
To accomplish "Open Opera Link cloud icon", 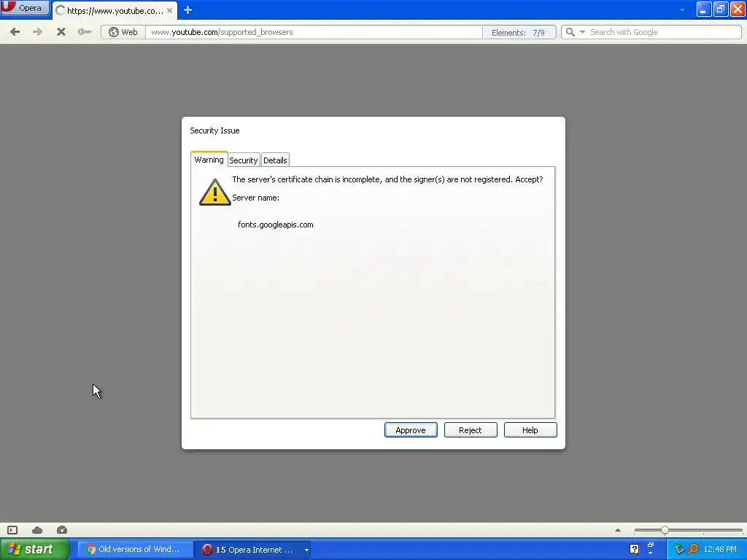I will [37, 530].
